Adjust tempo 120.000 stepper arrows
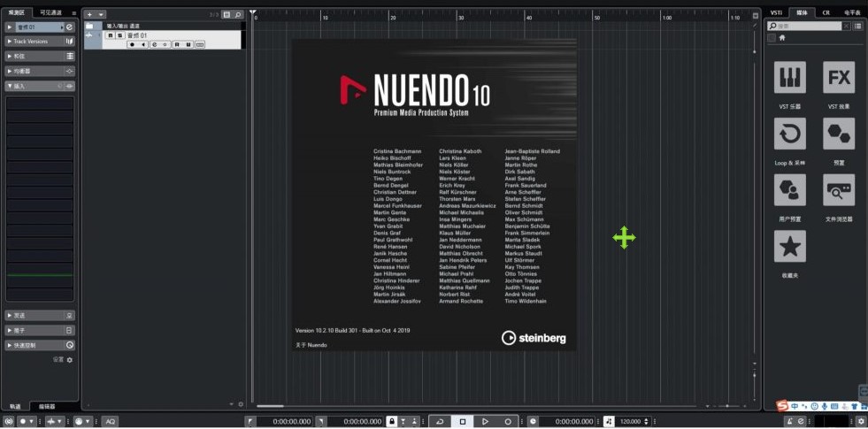Viewport: 868px width, 429px height. click(x=647, y=421)
